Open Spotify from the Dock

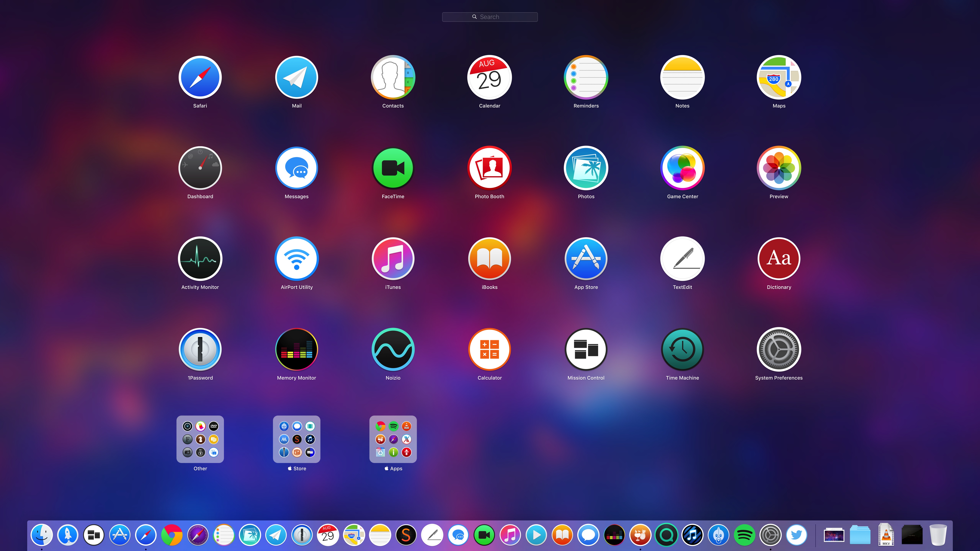(744, 535)
